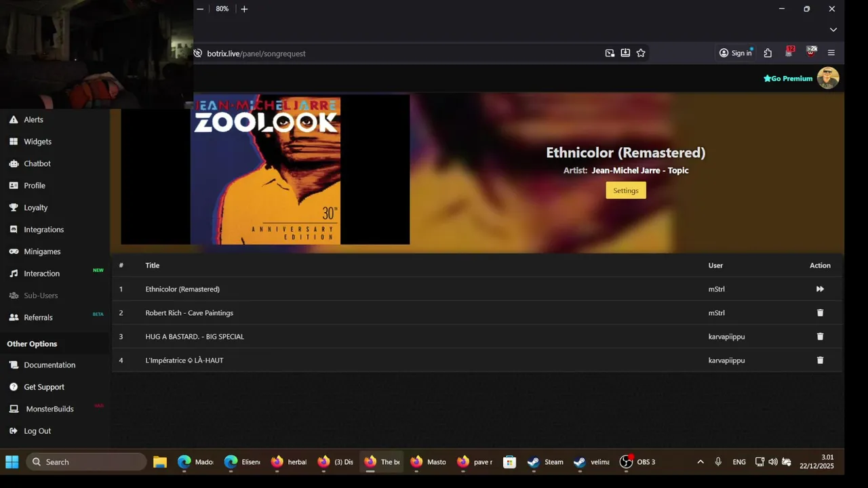Expand the tab list chevron
Screen dimensions: 868x488
point(833,30)
